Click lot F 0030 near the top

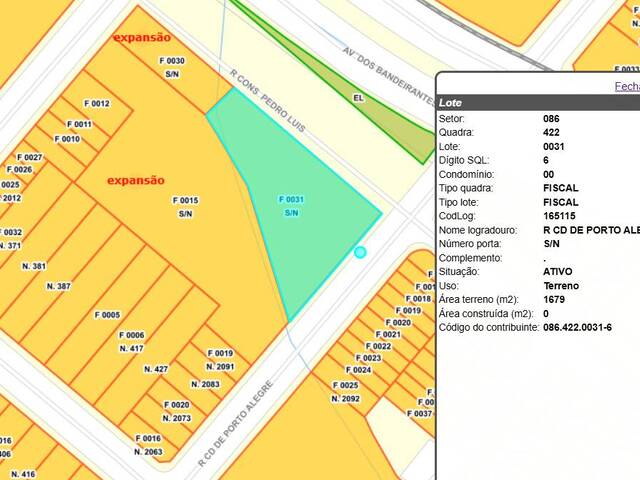[172, 67]
